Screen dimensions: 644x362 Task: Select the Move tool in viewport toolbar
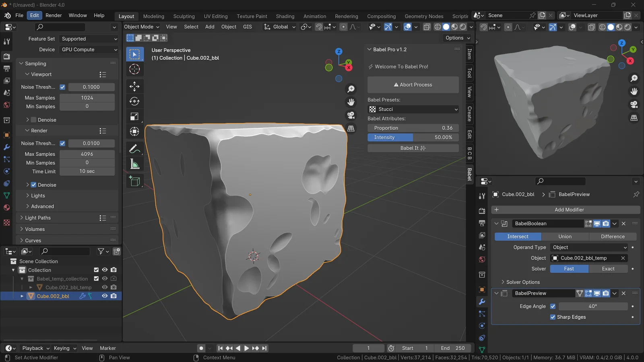tap(134, 86)
